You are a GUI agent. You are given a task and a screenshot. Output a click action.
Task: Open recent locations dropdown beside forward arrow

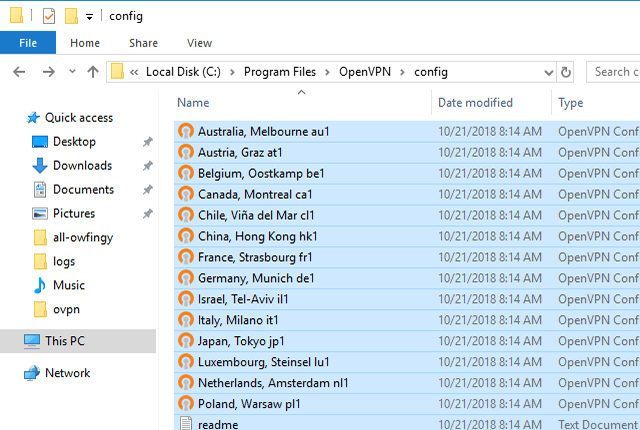(72, 71)
